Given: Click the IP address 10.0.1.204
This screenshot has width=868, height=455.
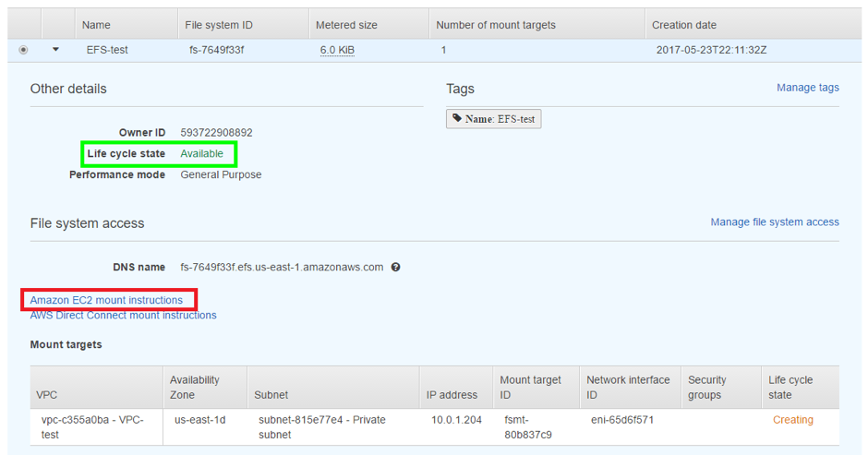Looking at the screenshot, I should pos(457,420).
